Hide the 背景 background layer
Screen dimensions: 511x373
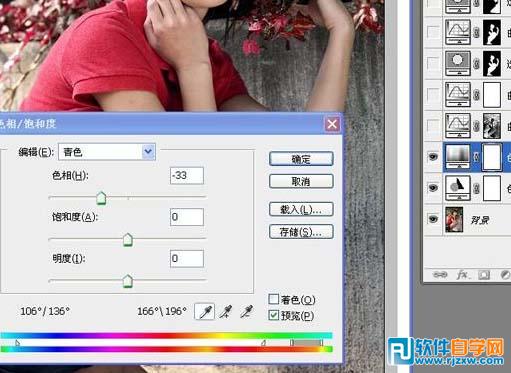433,219
